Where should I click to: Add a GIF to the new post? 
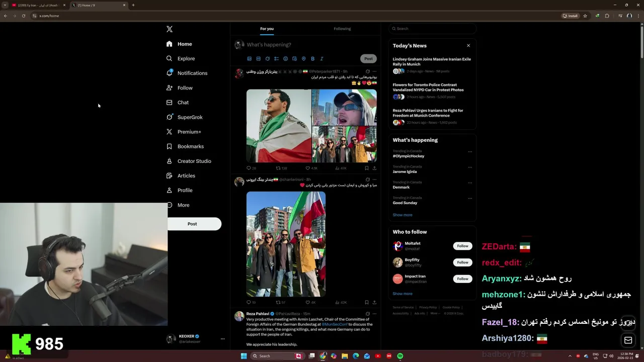click(x=258, y=59)
